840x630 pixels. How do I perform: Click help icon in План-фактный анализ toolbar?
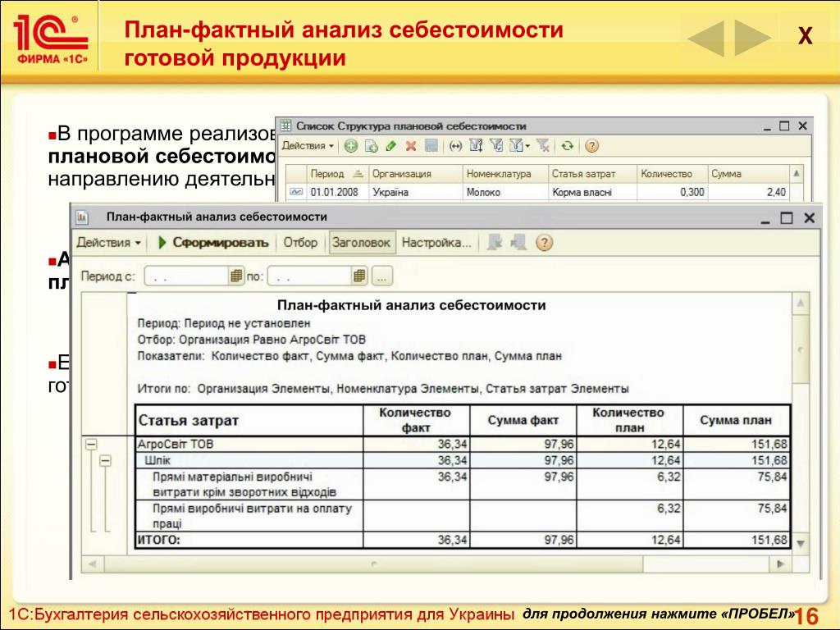(544, 243)
